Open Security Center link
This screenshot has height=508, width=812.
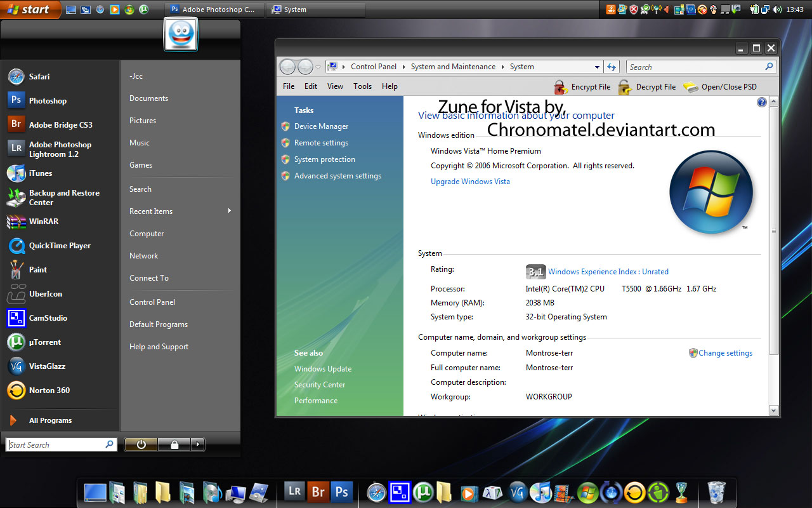coord(320,385)
